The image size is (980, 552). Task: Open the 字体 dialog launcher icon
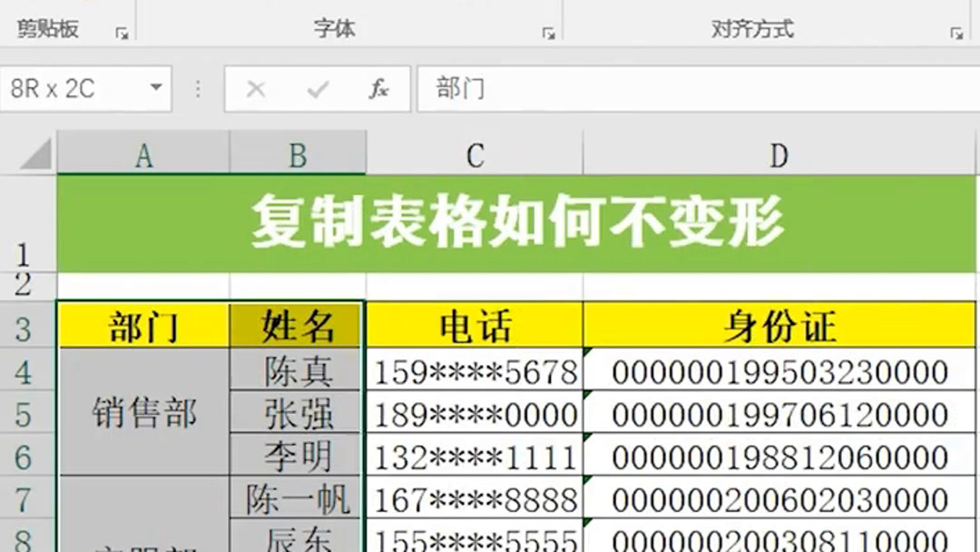pyautogui.click(x=548, y=33)
